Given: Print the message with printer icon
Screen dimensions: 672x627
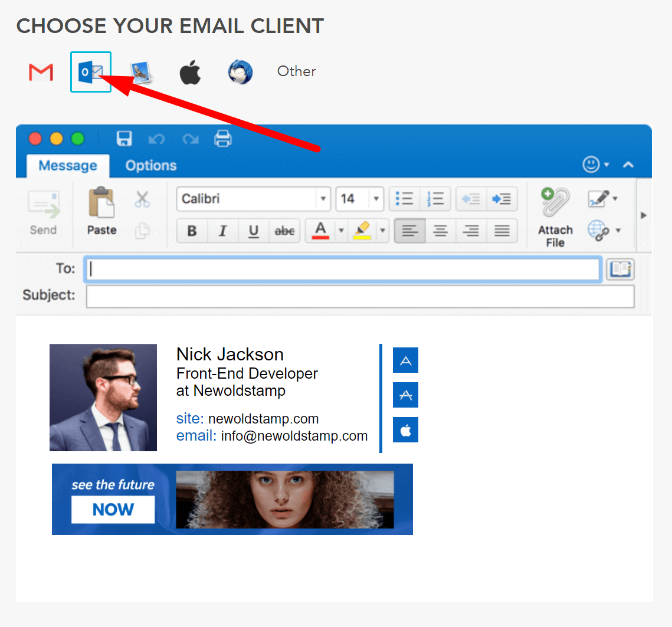Looking at the screenshot, I should point(223,139).
